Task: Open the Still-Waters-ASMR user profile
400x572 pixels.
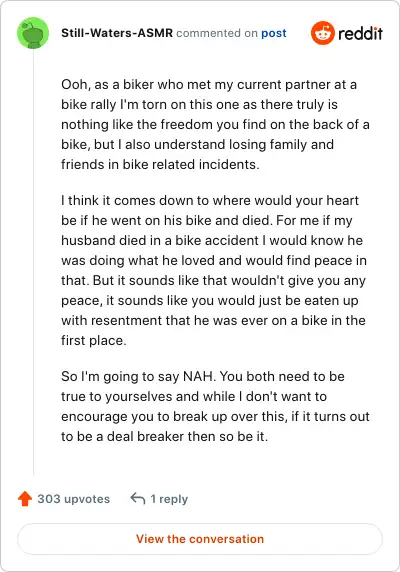Action: [x=117, y=33]
